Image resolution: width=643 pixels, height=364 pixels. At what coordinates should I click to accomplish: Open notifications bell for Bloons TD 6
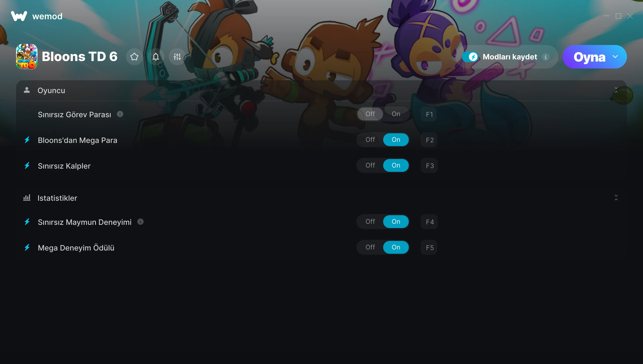(156, 57)
